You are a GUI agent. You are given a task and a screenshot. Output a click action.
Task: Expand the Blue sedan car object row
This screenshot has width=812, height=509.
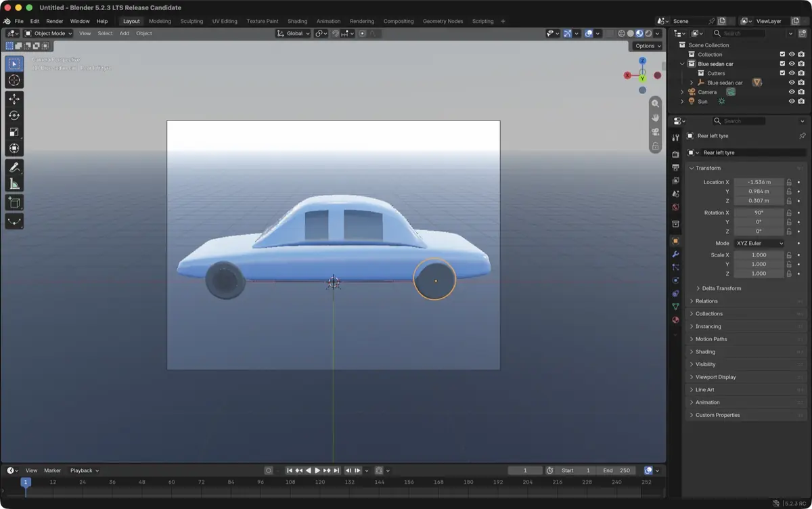pyautogui.click(x=692, y=83)
